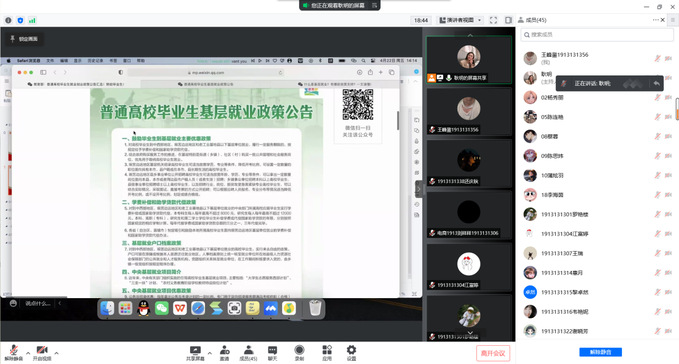This screenshot has width=679, height=364.
Task: Expand video options arrow
Action: coord(56,353)
